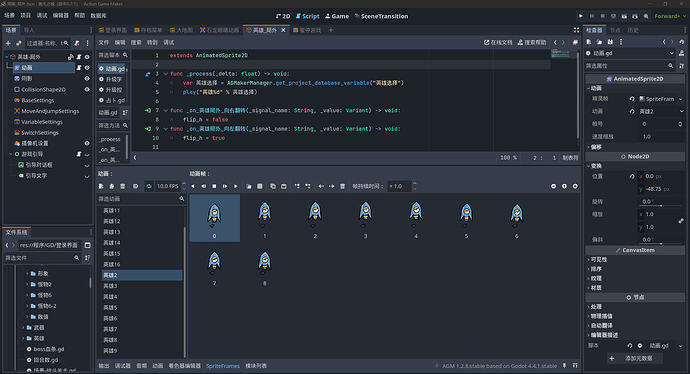The image size is (690, 374).
Task: Open the SceneTransition workspace
Action: (382, 16)
